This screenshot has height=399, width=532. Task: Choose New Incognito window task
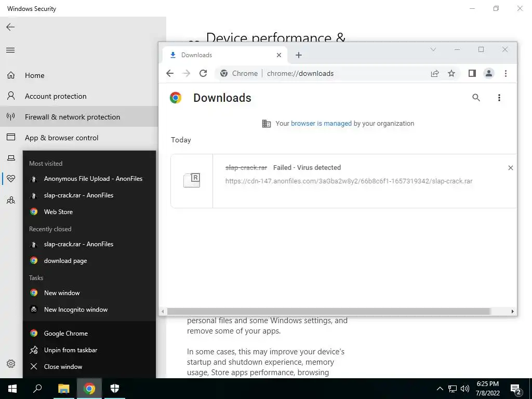89,310
